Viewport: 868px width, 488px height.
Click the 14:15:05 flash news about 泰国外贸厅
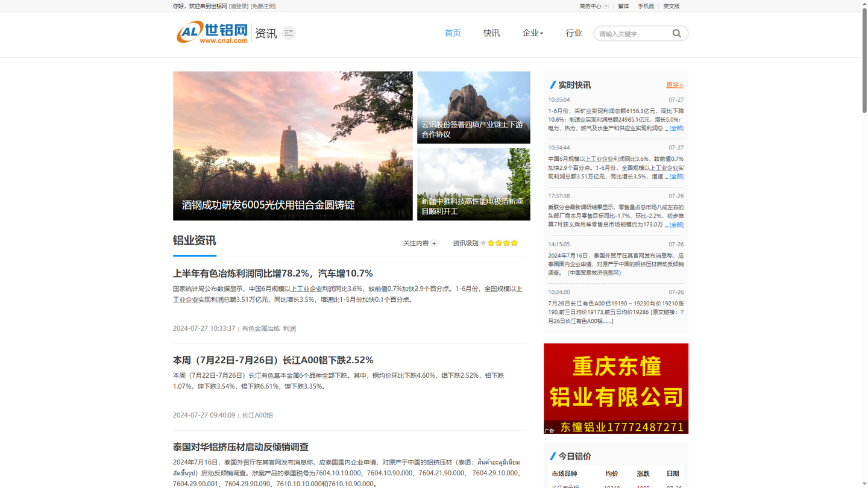[x=616, y=264]
